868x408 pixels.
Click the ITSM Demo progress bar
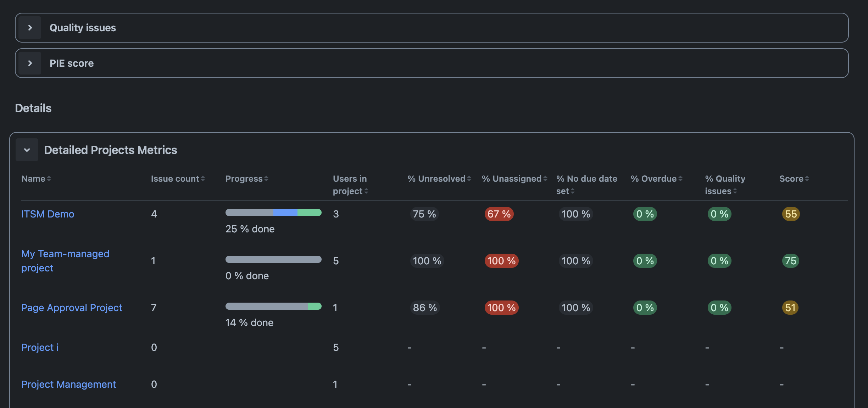[273, 213]
